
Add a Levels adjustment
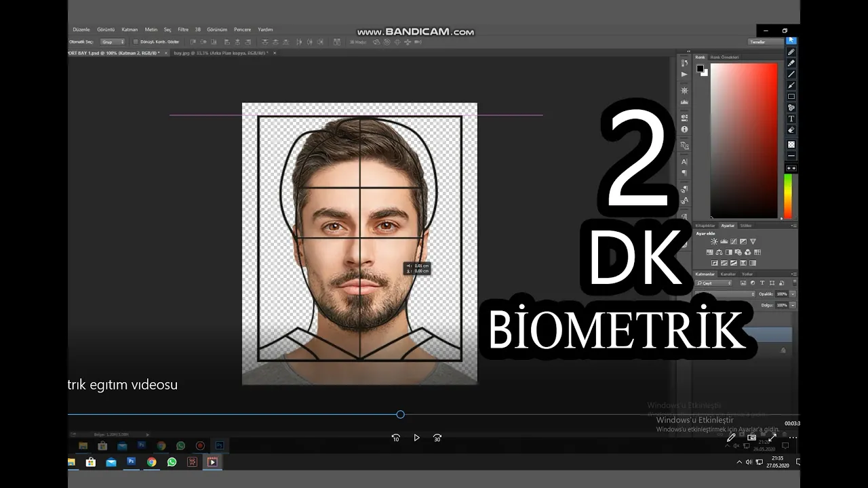click(724, 241)
